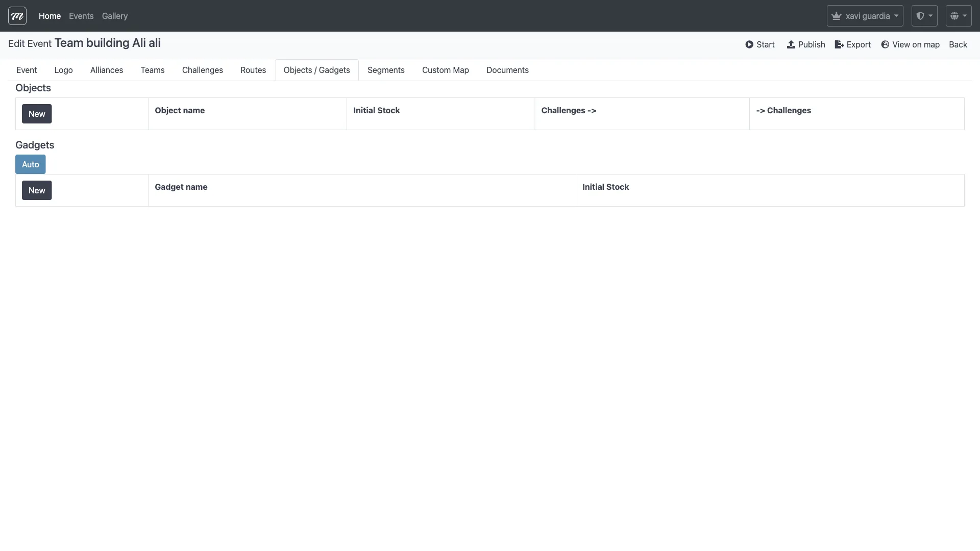Open Gallery in the top navigation
980x551 pixels.
115,16
